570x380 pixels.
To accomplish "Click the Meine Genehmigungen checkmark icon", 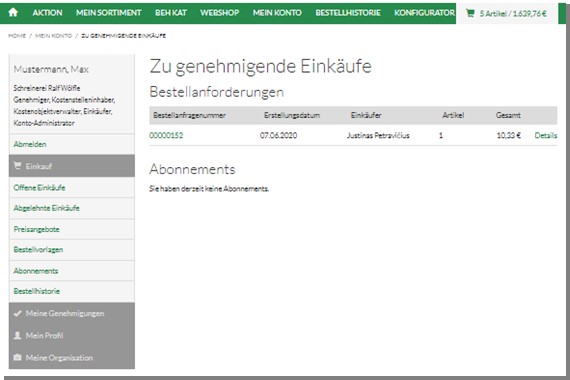I will [x=17, y=313].
